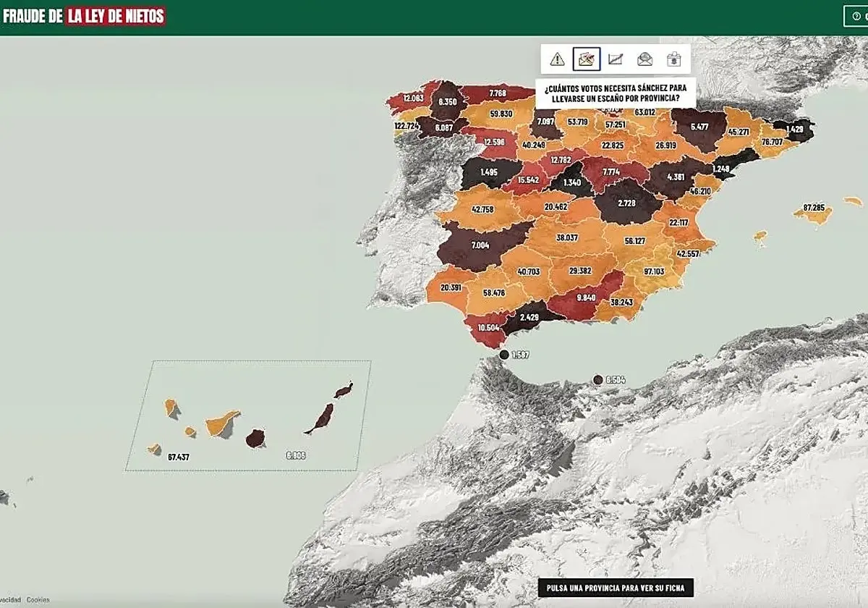The width and height of the screenshot is (868, 608).
Task: Click the province labeled 10.504
Action: 488,328
